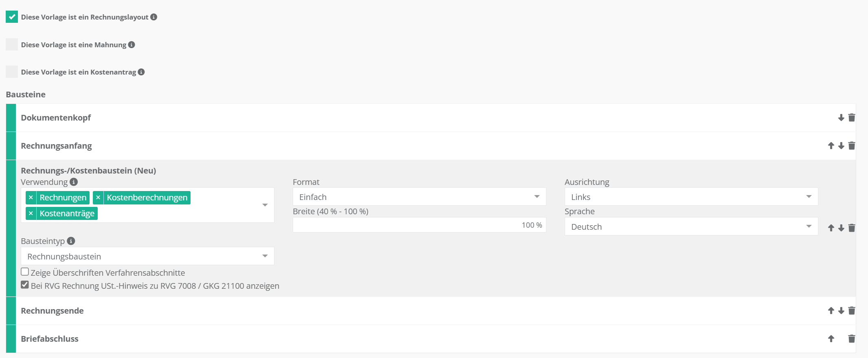Remove the Kostenanträge tag
868x358 pixels.
(x=31, y=213)
